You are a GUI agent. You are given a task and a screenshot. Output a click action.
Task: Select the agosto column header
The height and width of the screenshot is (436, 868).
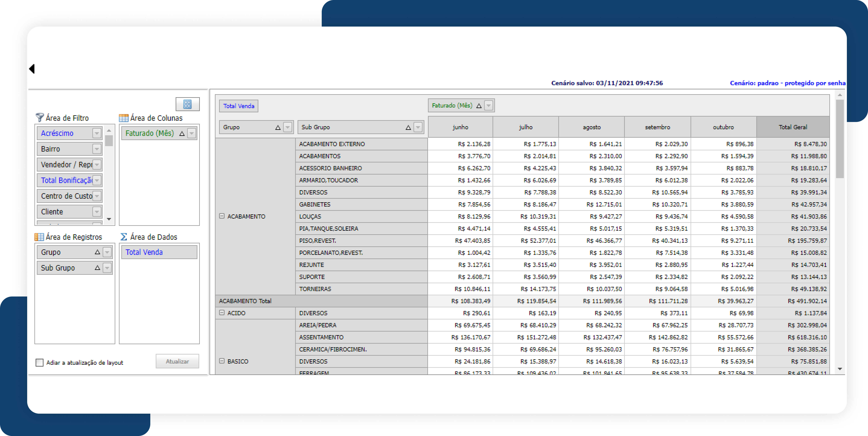click(x=591, y=127)
